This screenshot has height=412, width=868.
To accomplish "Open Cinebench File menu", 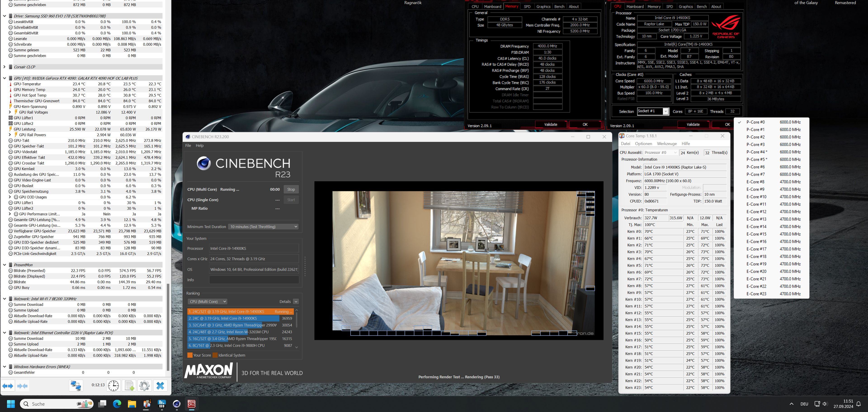I will (188, 146).
